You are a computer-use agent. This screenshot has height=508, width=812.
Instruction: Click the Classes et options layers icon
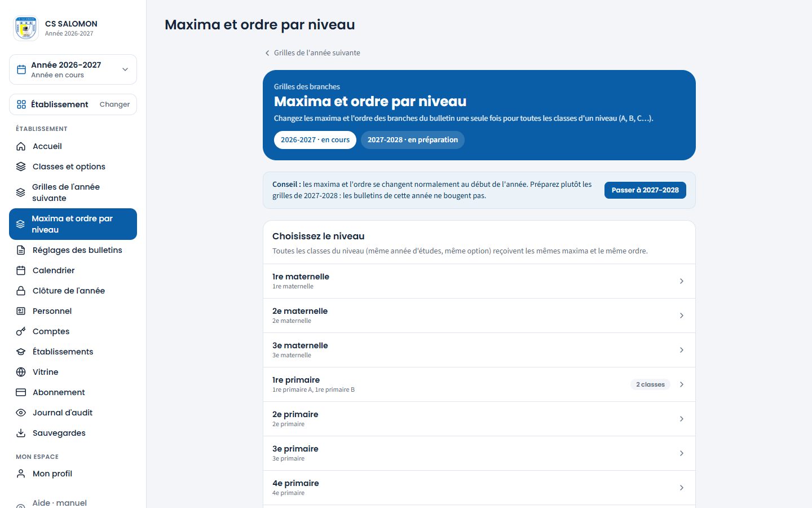[x=21, y=167]
